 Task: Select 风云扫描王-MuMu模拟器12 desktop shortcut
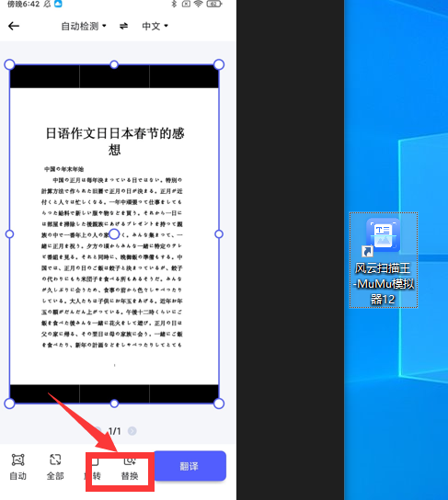[x=384, y=260]
